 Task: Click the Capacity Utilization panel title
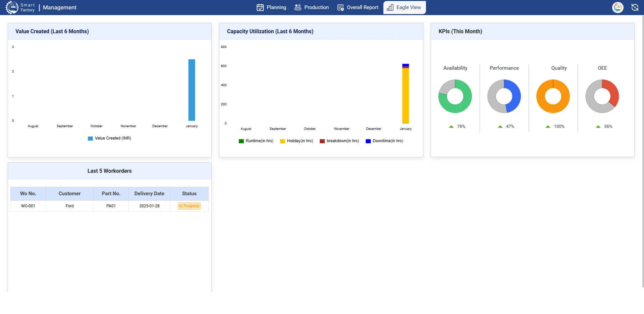tap(270, 31)
